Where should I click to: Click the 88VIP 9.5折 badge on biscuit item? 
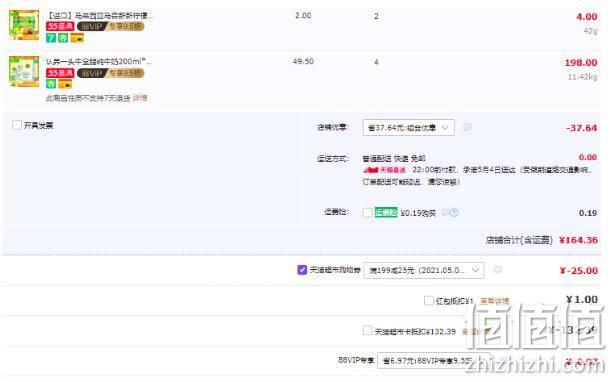coord(111,26)
